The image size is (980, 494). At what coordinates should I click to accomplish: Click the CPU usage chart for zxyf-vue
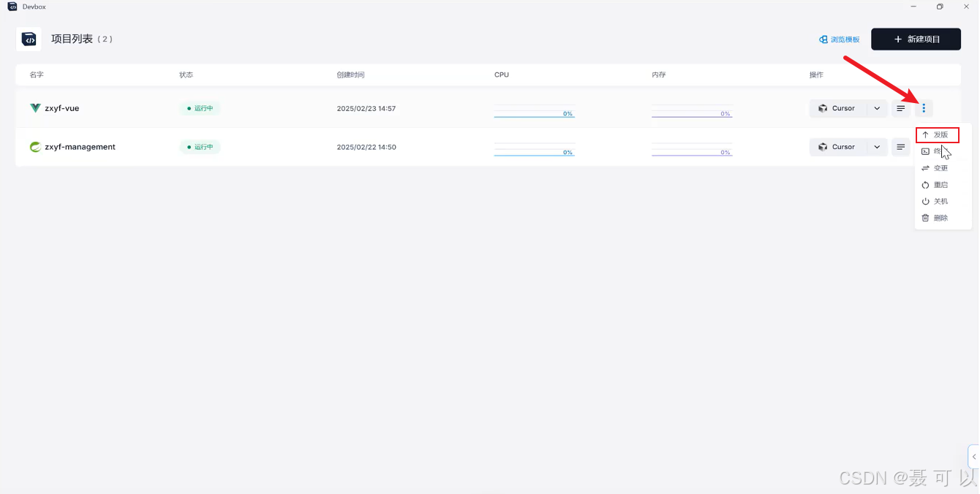click(535, 110)
